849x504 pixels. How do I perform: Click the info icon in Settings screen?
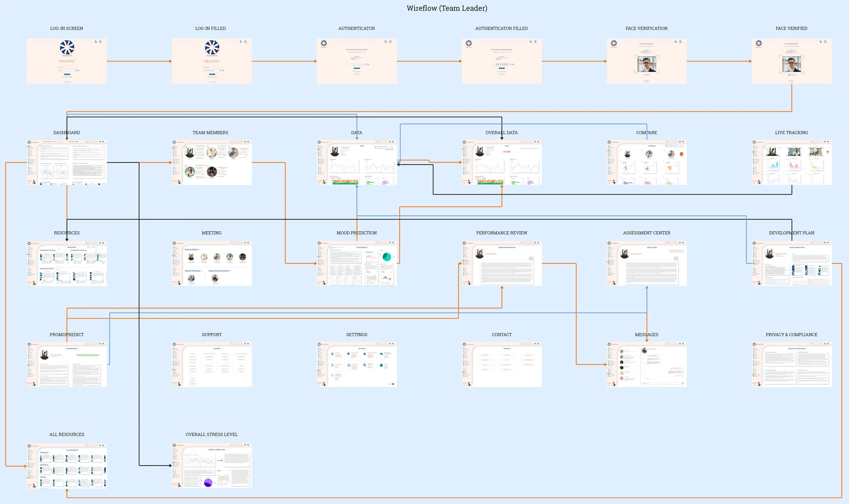click(x=381, y=365)
